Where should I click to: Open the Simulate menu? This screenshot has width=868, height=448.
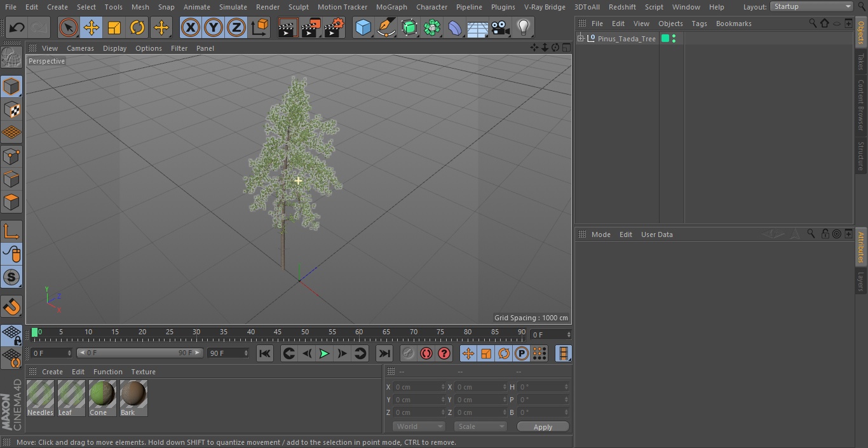point(233,7)
